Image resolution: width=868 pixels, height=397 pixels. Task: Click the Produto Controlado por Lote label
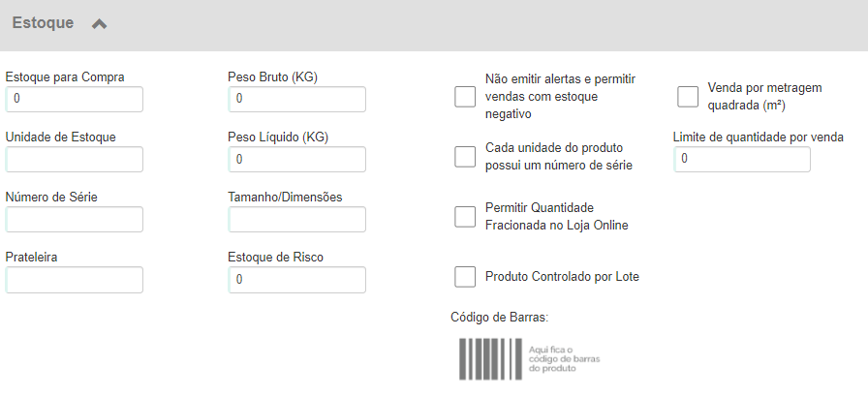pos(562,277)
